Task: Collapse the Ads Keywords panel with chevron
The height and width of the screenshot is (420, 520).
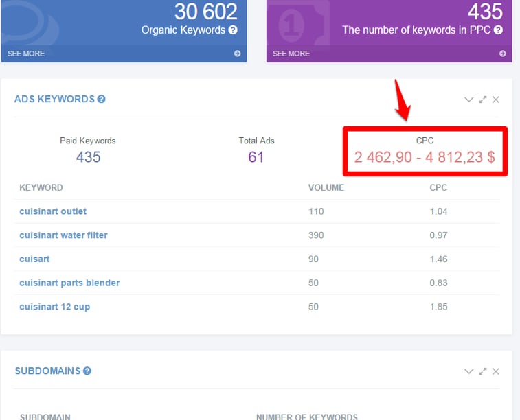Action: (468, 100)
